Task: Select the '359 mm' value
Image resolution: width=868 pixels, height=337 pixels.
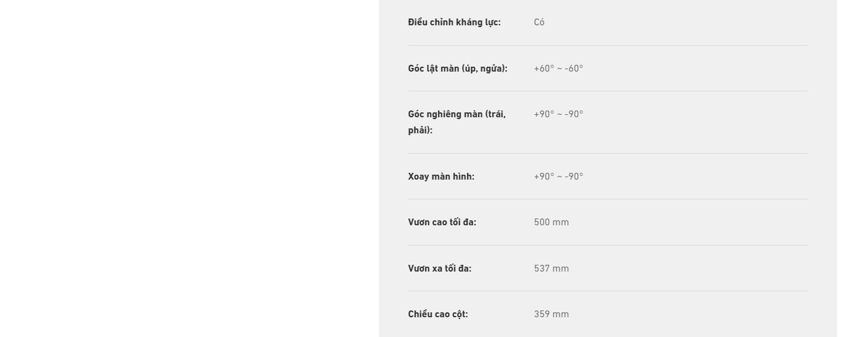Action: [552, 314]
